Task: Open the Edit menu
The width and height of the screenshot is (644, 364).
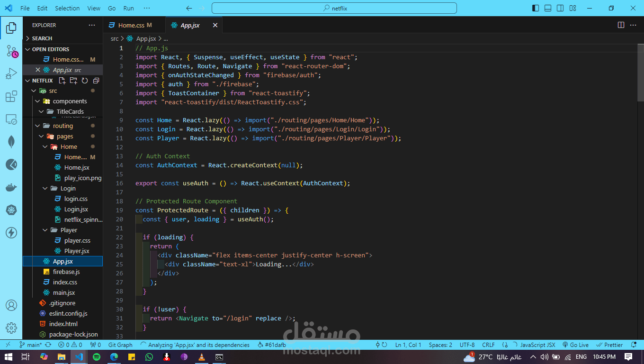Action: (x=42, y=8)
